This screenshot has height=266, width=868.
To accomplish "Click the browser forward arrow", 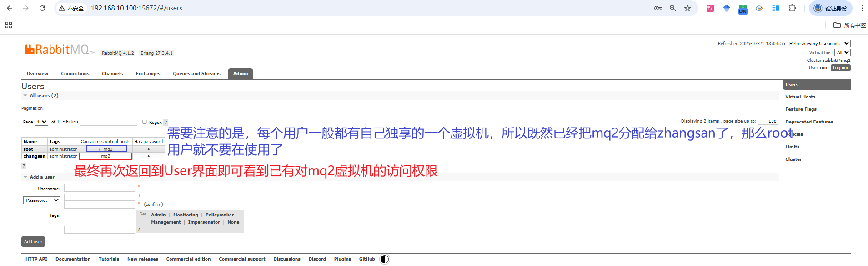I will pyautogui.click(x=26, y=8).
